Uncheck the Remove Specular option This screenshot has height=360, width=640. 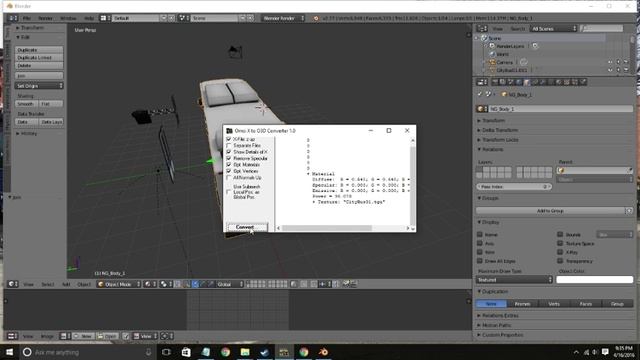click(x=229, y=158)
